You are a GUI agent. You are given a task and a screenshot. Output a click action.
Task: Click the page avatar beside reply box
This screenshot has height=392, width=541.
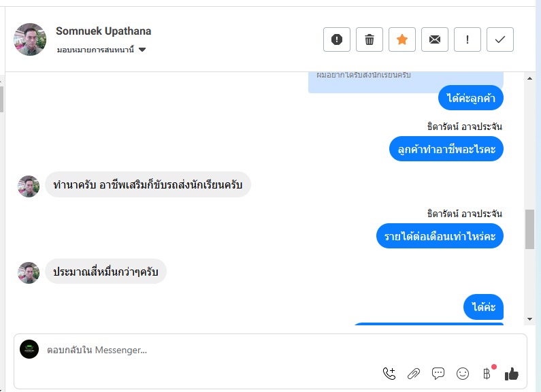29,349
